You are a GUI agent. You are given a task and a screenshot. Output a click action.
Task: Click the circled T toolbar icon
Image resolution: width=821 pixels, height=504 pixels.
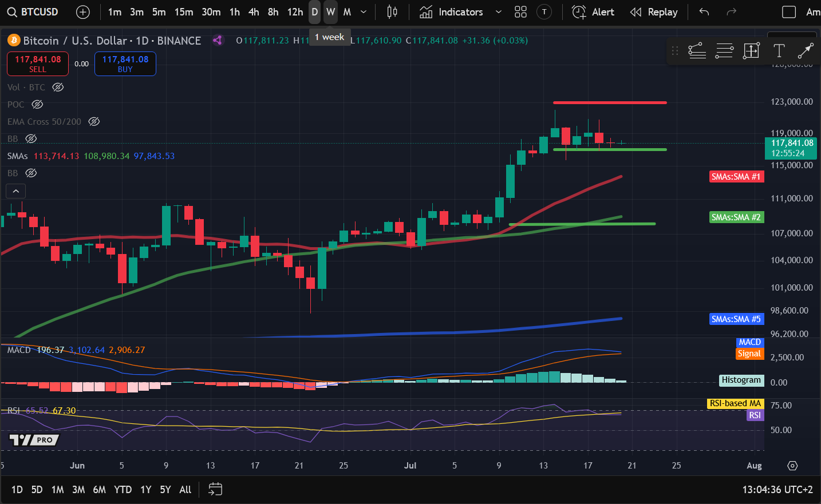[544, 12]
